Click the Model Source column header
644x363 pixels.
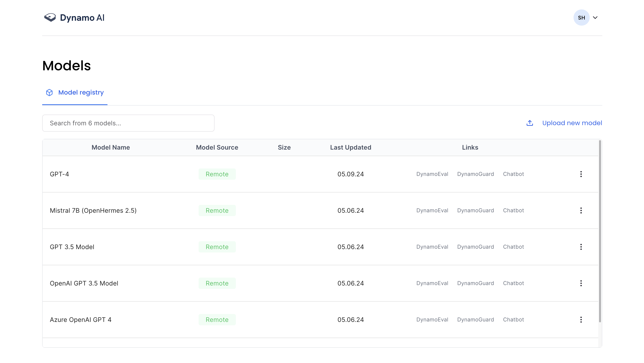[x=217, y=147]
